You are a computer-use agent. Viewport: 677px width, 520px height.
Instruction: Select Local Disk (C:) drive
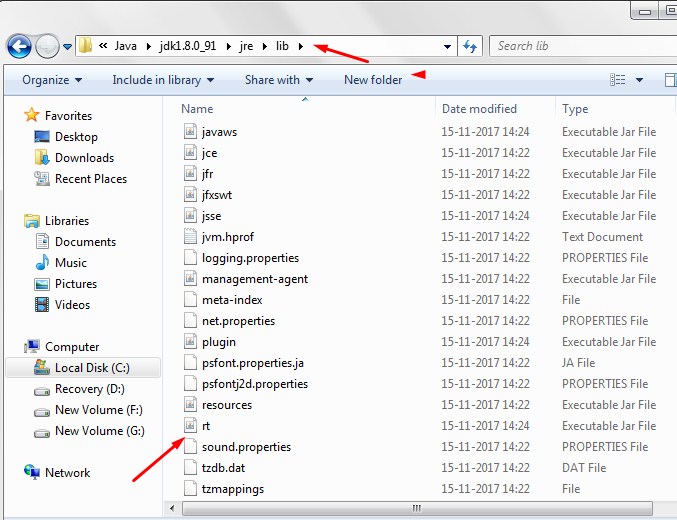(91, 368)
